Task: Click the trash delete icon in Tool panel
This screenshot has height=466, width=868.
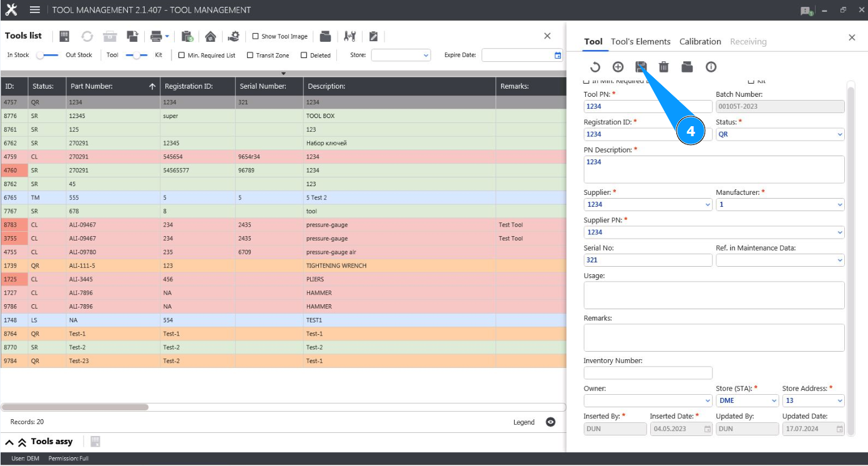Action: point(664,67)
